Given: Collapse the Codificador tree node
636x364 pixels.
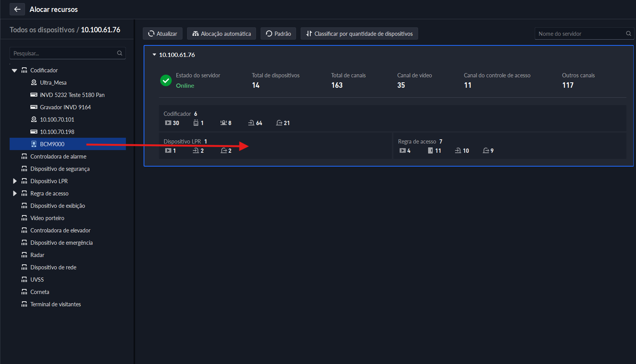Looking at the screenshot, I should [15, 70].
